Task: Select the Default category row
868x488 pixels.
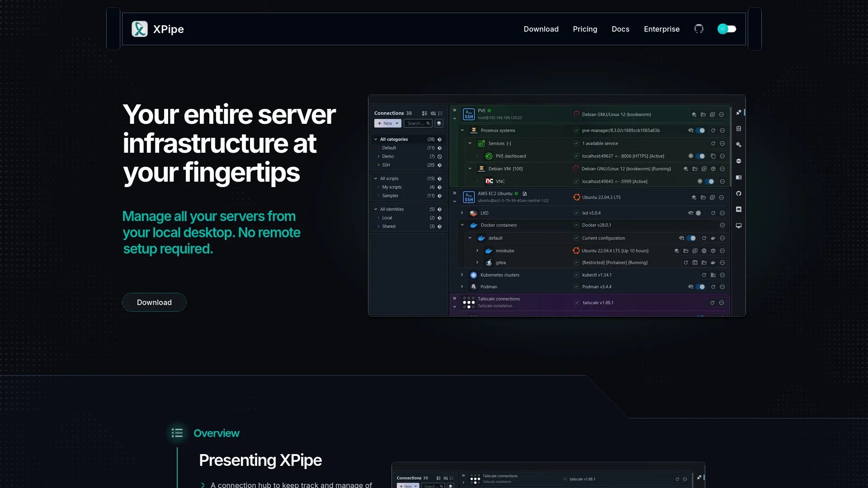Action: [x=409, y=148]
